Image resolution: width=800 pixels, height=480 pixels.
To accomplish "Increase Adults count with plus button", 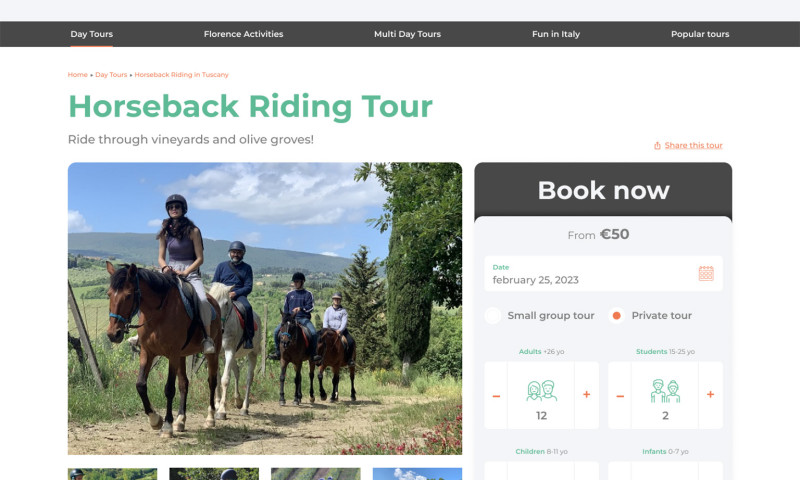I will point(586,395).
